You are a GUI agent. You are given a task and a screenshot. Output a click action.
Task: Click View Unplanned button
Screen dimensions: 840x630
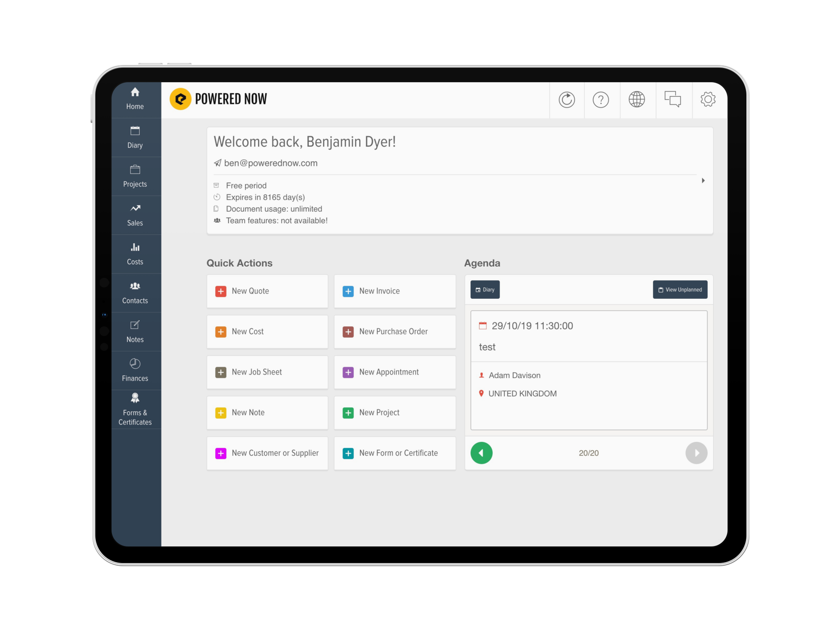point(680,290)
